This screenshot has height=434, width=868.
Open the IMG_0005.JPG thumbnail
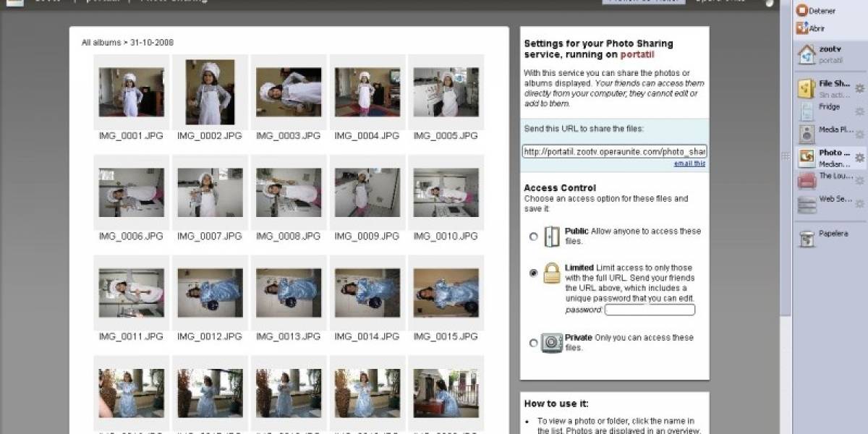446,93
